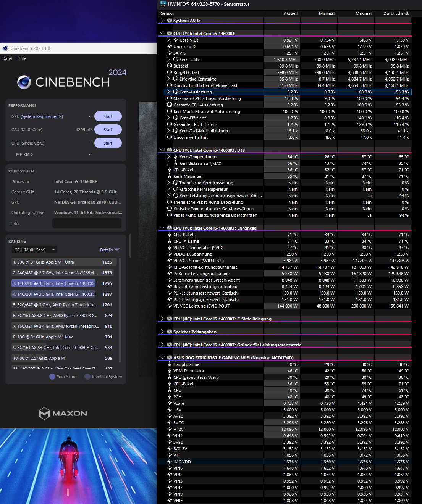
Task: Click the voltage icon beside Vcore
Action: click(170, 403)
